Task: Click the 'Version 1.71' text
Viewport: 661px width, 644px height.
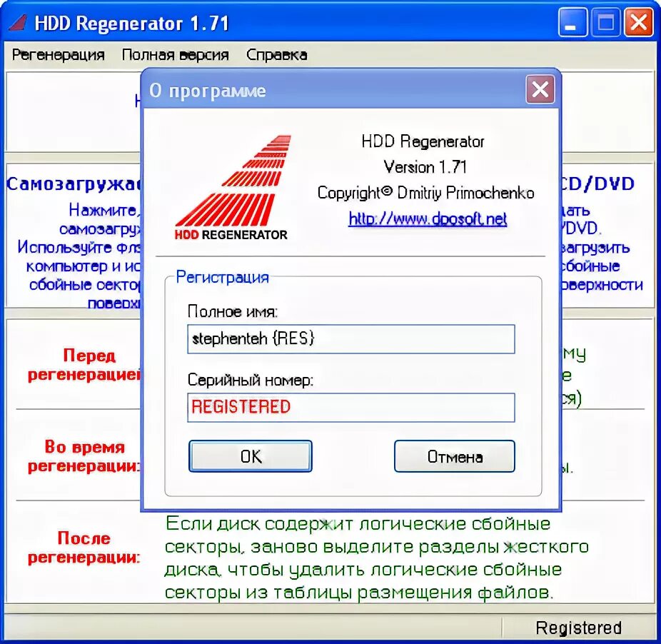Action: 425,167
